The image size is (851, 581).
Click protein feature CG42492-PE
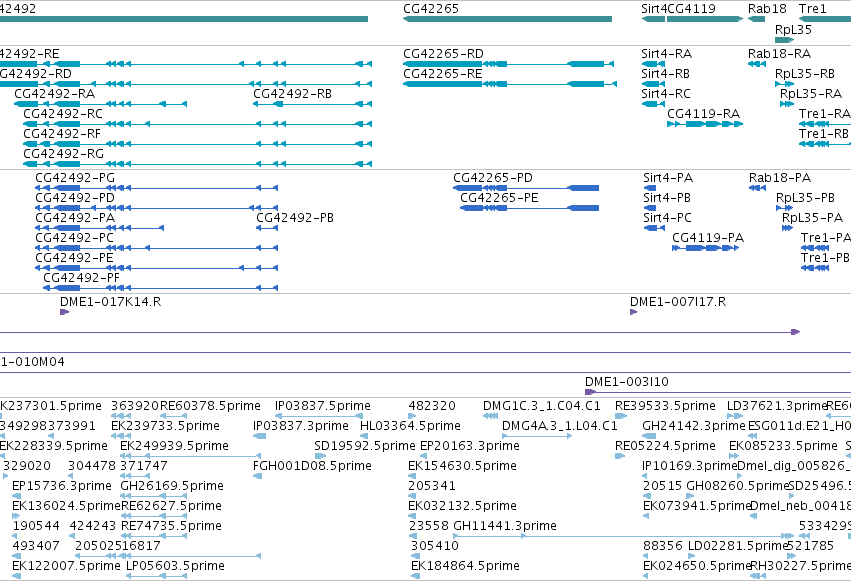(156, 269)
